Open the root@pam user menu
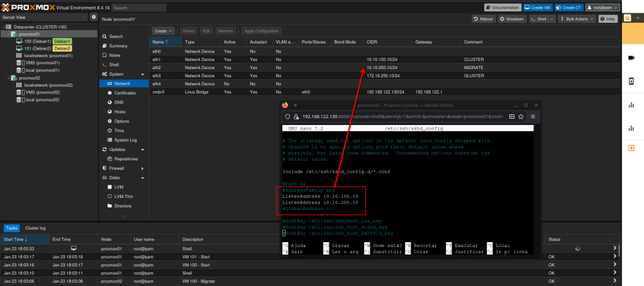 click(602, 8)
